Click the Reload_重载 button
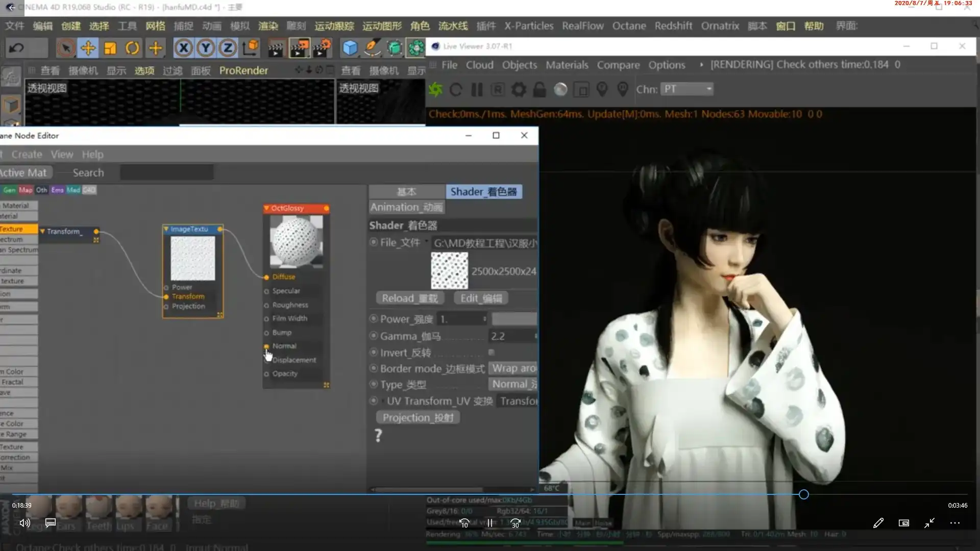This screenshot has width=980, height=551. point(410,298)
